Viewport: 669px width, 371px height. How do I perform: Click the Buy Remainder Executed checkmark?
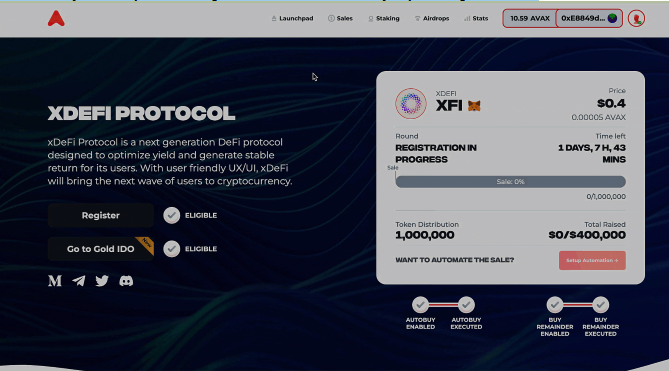600,304
